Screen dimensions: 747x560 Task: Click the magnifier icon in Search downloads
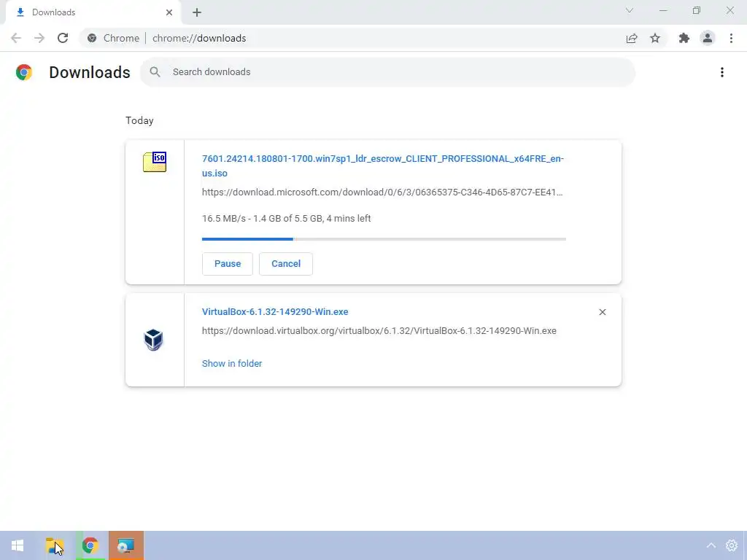point(155,72)
